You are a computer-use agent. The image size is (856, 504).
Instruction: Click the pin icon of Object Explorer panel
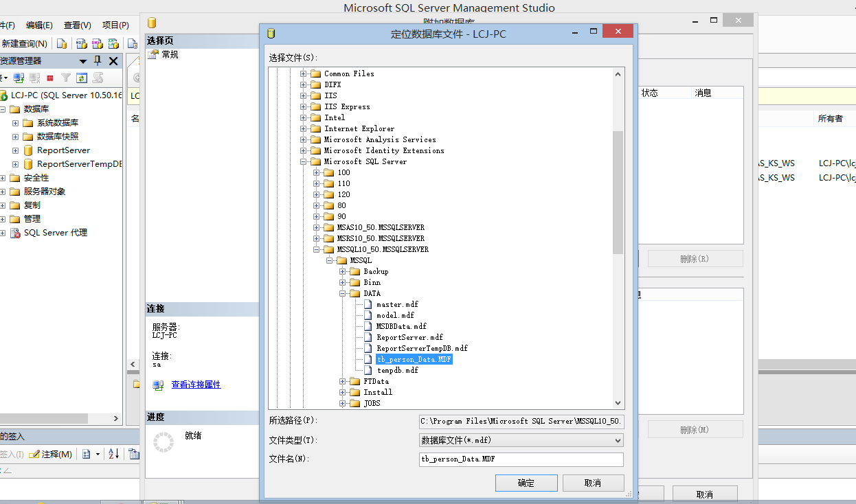click(x=98, y=61)
